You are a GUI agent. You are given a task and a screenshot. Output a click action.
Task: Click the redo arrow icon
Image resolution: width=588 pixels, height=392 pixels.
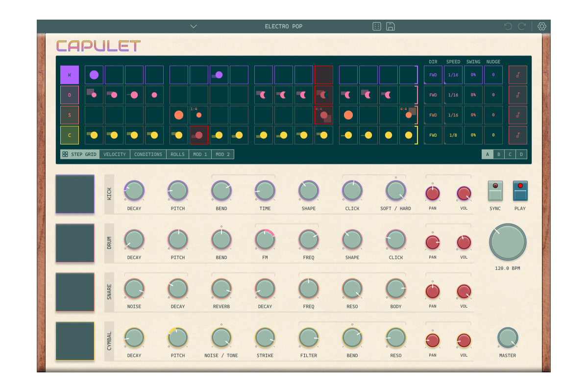pos(522,26)
